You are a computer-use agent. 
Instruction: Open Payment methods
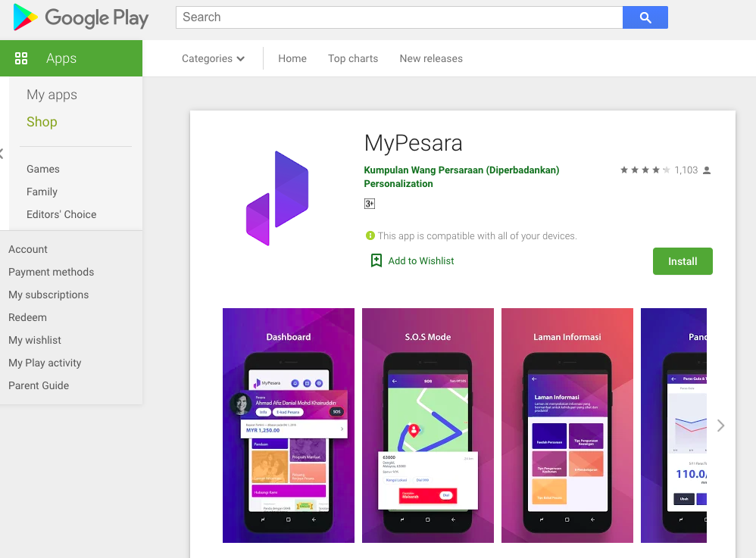51,272
